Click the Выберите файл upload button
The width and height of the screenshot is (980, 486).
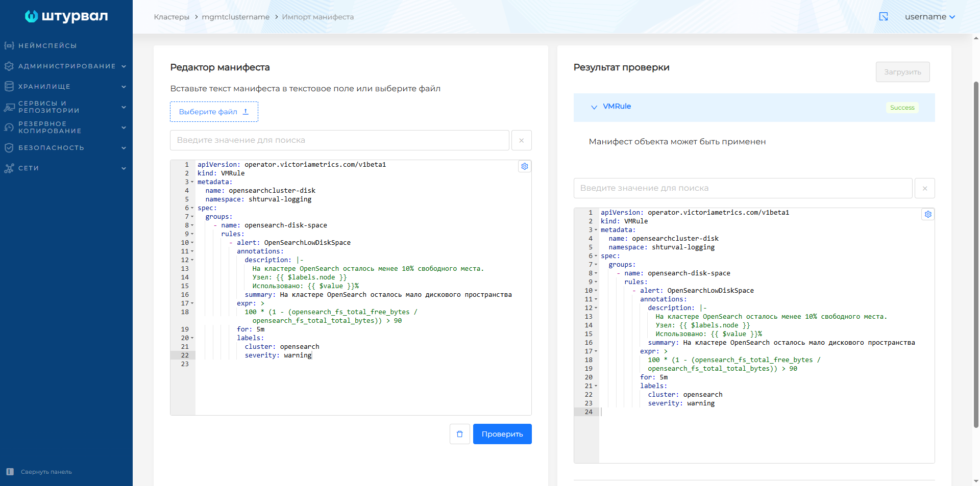[x=214, y=112]
